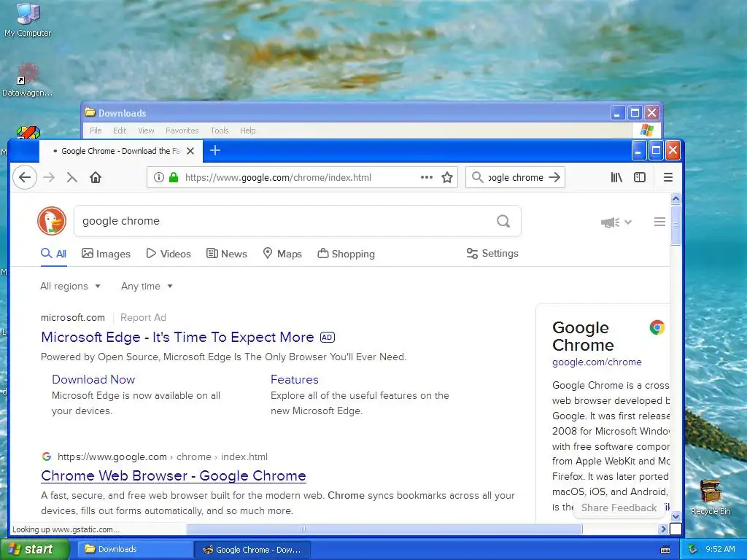Click the forward navigation arrow
This screenshot has width=747, height=560.
pyautogui.click(x=49, y=178)
